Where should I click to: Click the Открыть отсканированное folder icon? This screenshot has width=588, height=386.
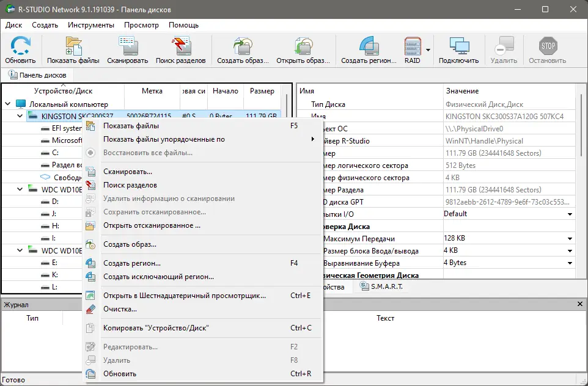(x=90, y=225)
